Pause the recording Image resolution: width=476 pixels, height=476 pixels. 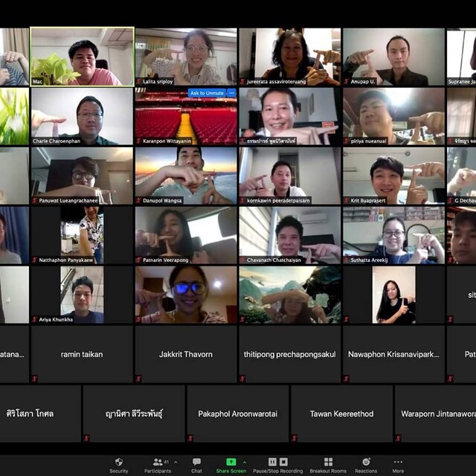272,462
